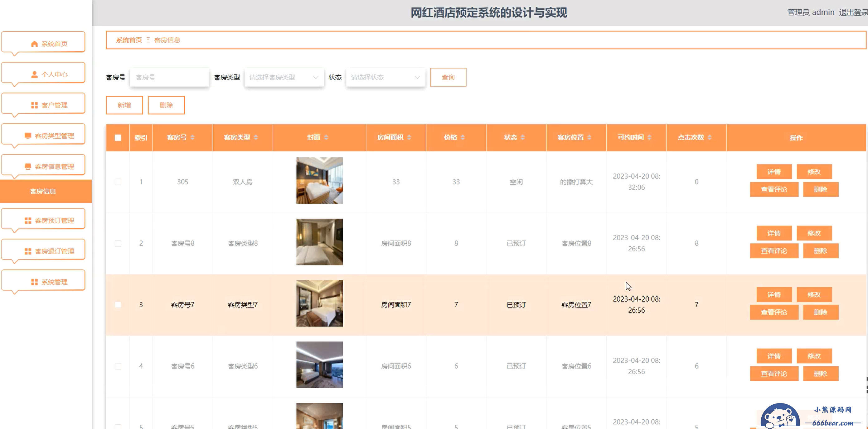
Task: Click the person icon beside 个人中心
Action: pyautogui.click(x=34, y=74)
